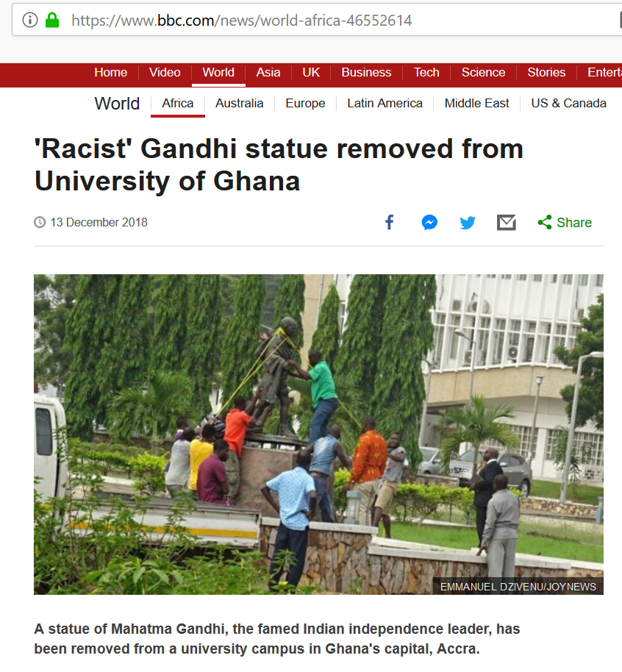This screenshot has width=622, height=672.
Task: Go to the Asia news section
Action: pyautogui.click(x=268, y=73)
